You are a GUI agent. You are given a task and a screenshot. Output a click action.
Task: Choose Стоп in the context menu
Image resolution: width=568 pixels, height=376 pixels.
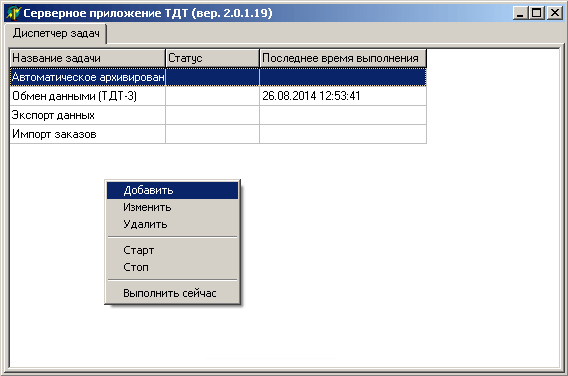[172, 267]
